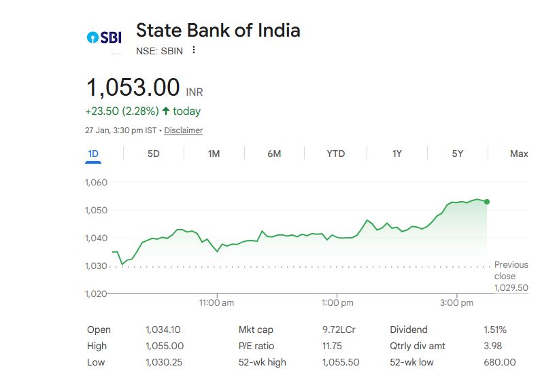Open the Disclaimer link

184,130
